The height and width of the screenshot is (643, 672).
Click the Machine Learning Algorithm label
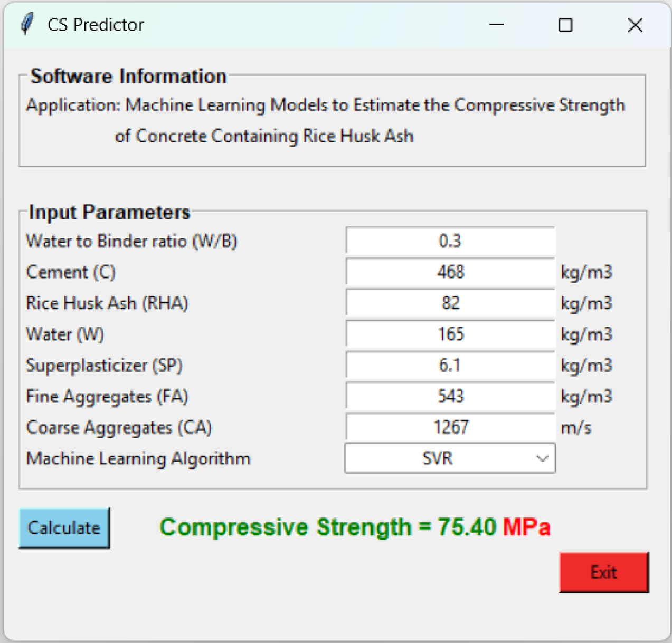pos(138,458)
